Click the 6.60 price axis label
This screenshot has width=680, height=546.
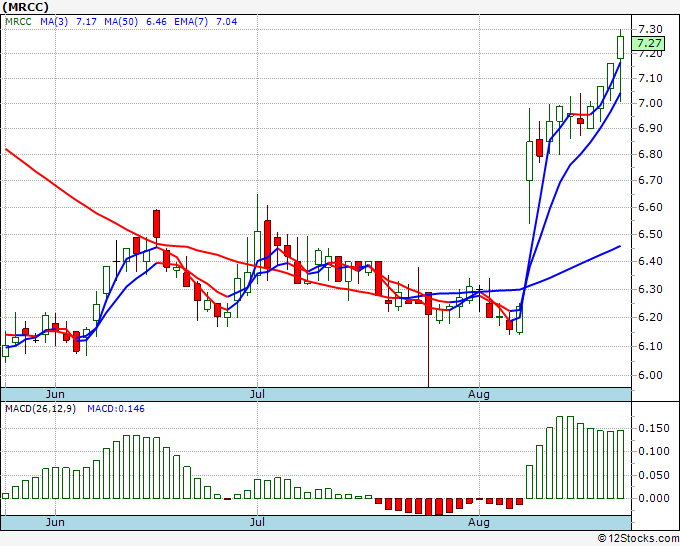(651, 207)
